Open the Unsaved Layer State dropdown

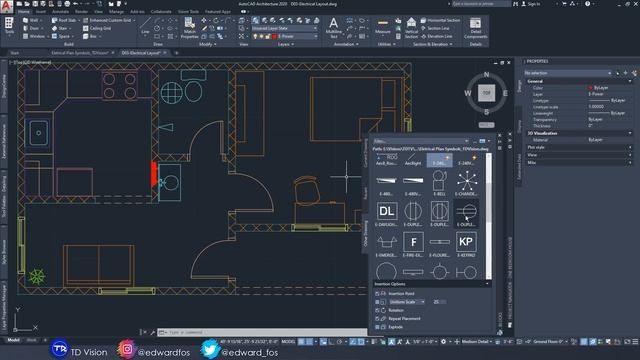(x=284, y=28)
